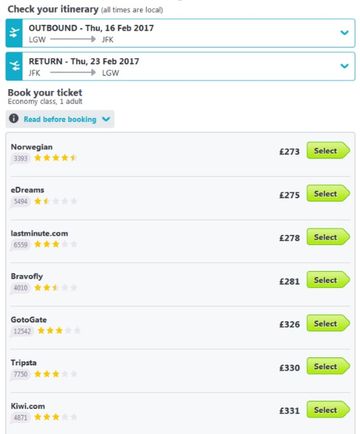Click eDreams' star rating icons
The width and height of the screenshot is (360, 434).
click(55, 201)
